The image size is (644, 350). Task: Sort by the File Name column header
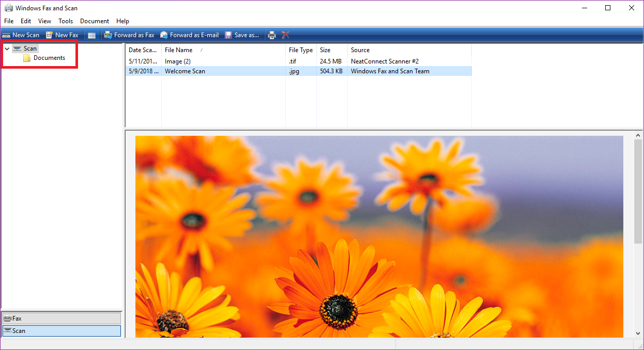coord(223,50)
